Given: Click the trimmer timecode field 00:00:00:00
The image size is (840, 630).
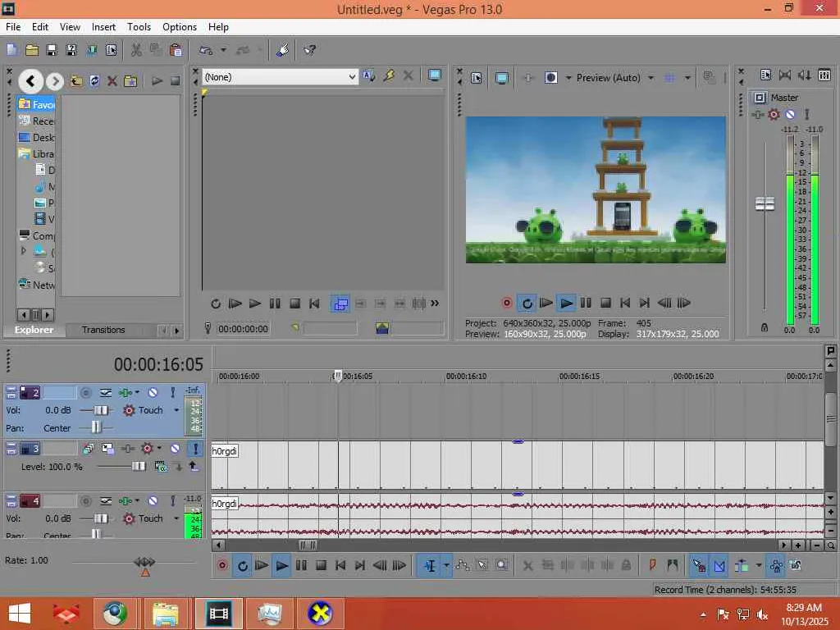Looking at the screenshot, I should click(243, 329).
